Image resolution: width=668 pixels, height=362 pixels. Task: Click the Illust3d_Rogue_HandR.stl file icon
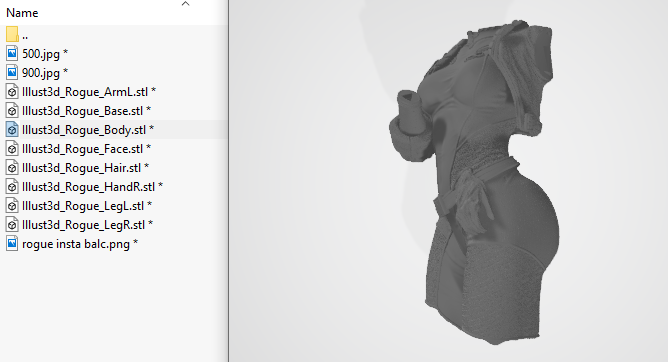[x=12, y=187]
